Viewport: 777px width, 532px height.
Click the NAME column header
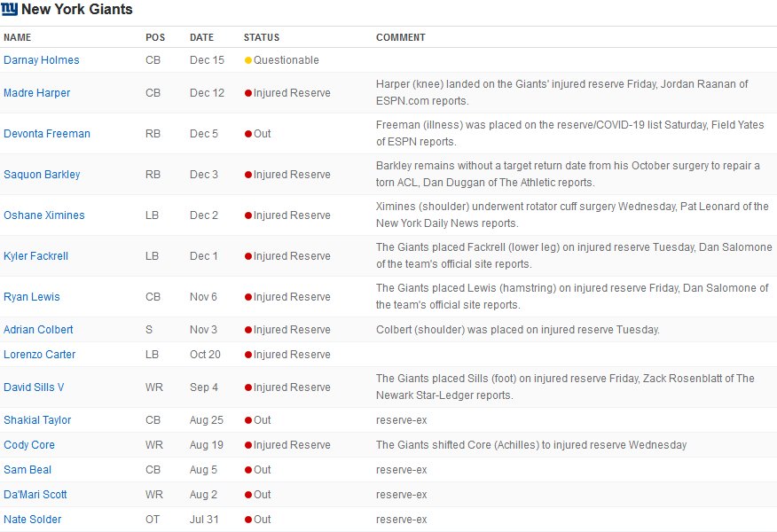point(18,37)
